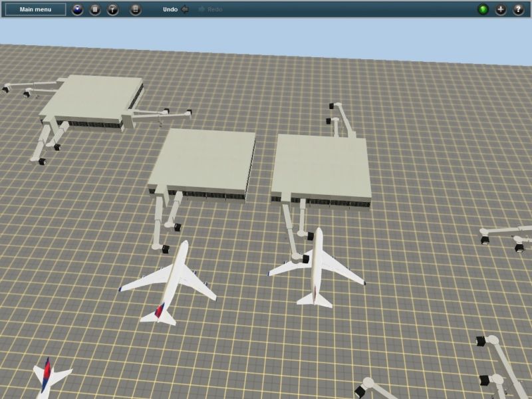Click the blue round toolbar icon
Viewport: 532px width, 399px height.
[x=78, y=9]
